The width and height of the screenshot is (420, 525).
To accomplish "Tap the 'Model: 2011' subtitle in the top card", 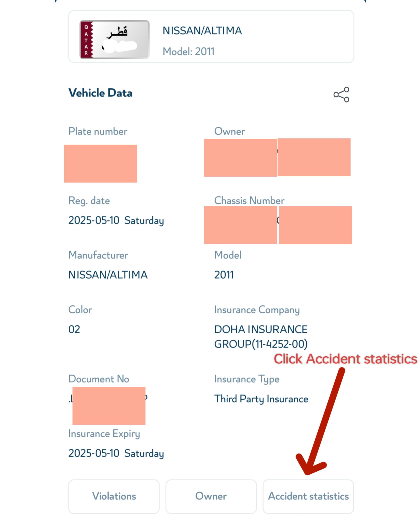I will (x=188, y=52).
